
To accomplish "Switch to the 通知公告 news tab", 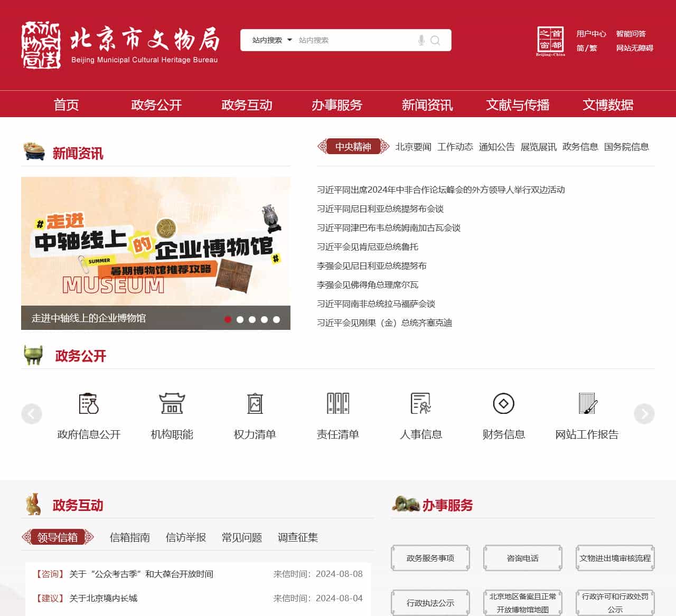I will click(497, 147).
